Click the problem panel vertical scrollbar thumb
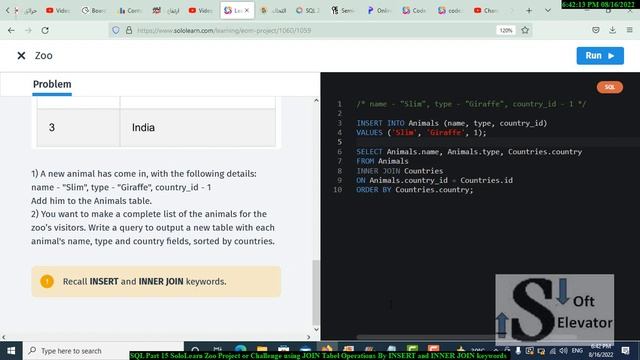 316,292
